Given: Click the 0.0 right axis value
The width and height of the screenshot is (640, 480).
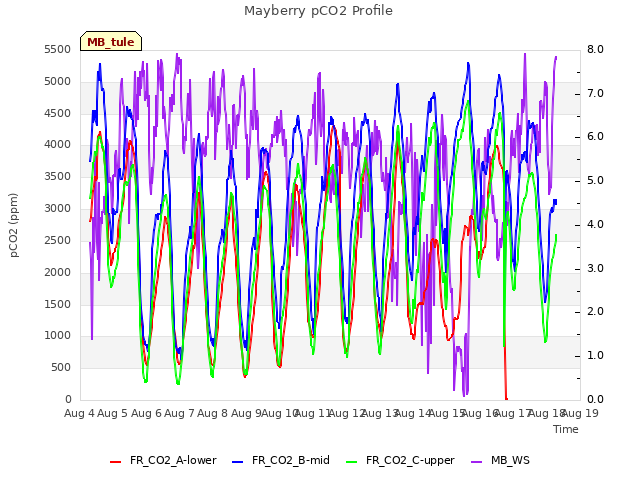Looking at the screenshot, I should (596, 400).
